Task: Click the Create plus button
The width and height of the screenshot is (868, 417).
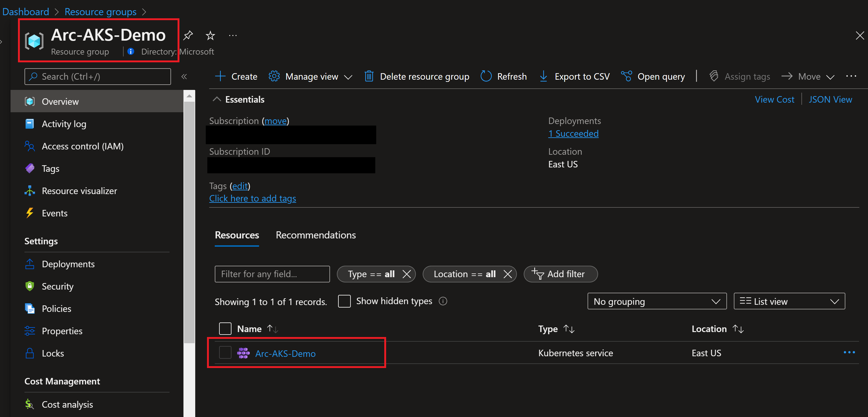Action: pyautogui.click(x=236, y=77)
